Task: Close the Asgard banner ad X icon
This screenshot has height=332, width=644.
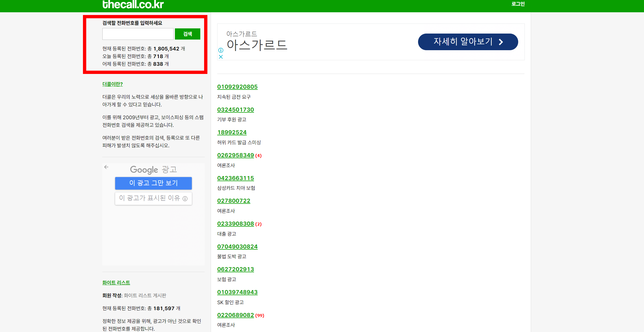Action: point(221,57)
